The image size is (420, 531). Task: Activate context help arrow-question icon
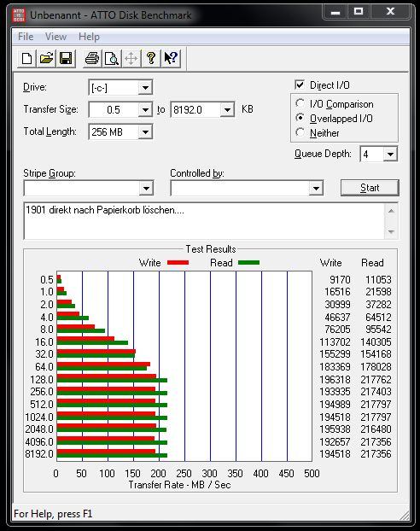click(171, 58)
